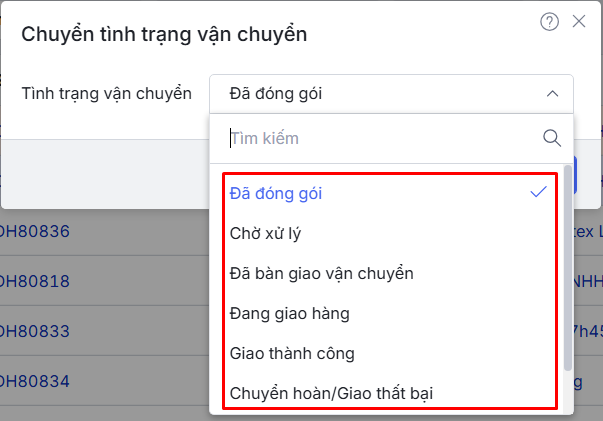Click the checkmark beside Đã đóng gói

539,192
